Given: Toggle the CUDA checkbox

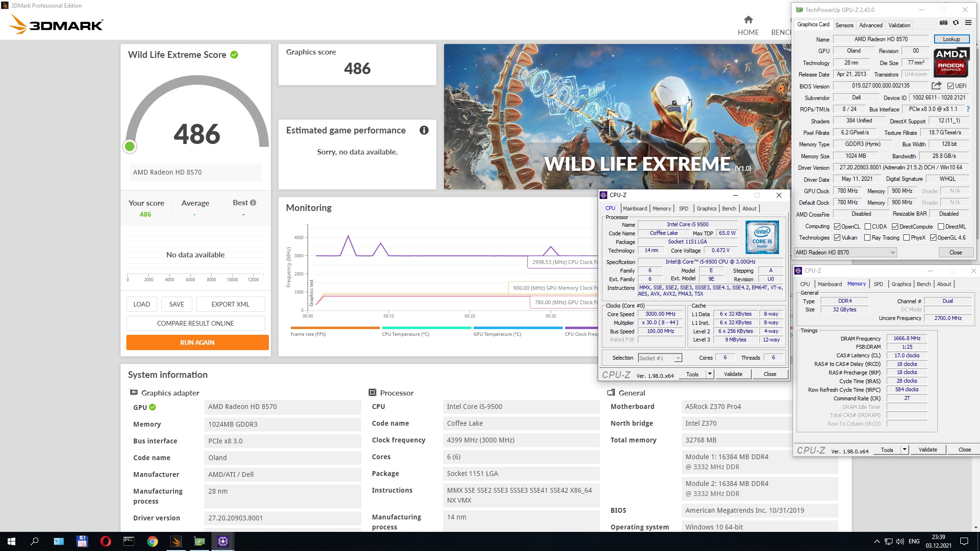Looking at the screenshot, I should (x=868, y=227).
